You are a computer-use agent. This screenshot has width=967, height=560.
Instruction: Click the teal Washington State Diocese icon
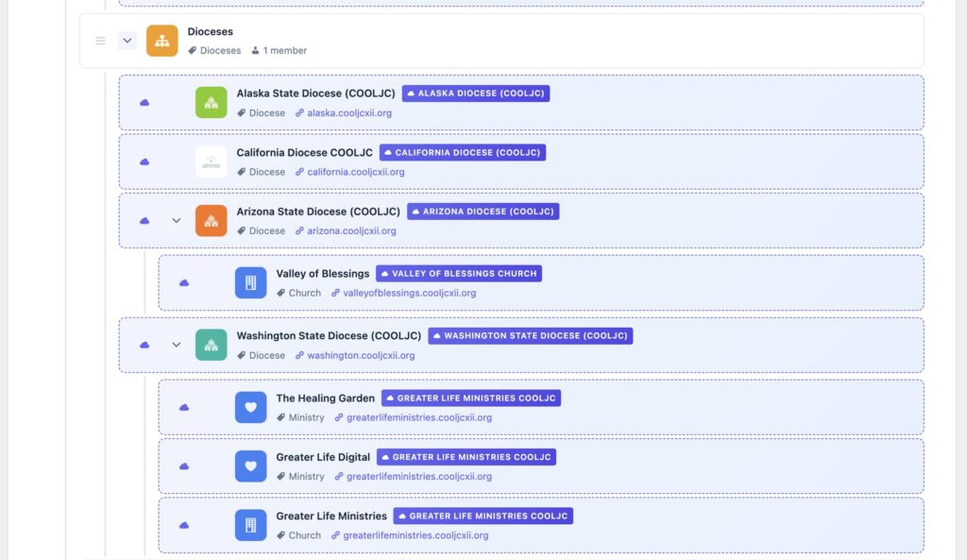(x=211, y=345)
